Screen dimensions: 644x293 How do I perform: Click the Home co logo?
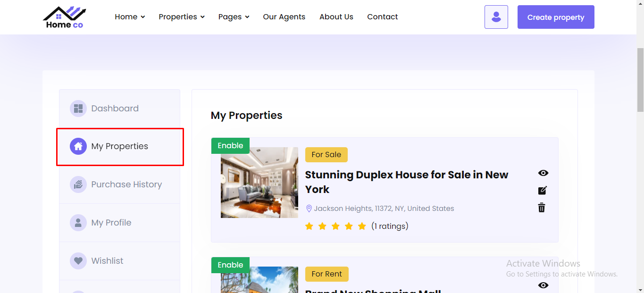(x=65, y=17)
